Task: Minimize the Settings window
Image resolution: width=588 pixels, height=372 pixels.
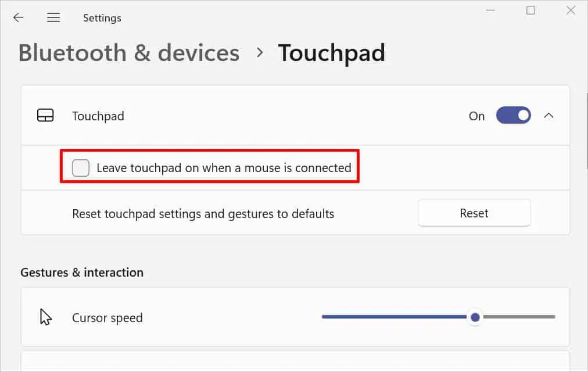Action: 490,10
